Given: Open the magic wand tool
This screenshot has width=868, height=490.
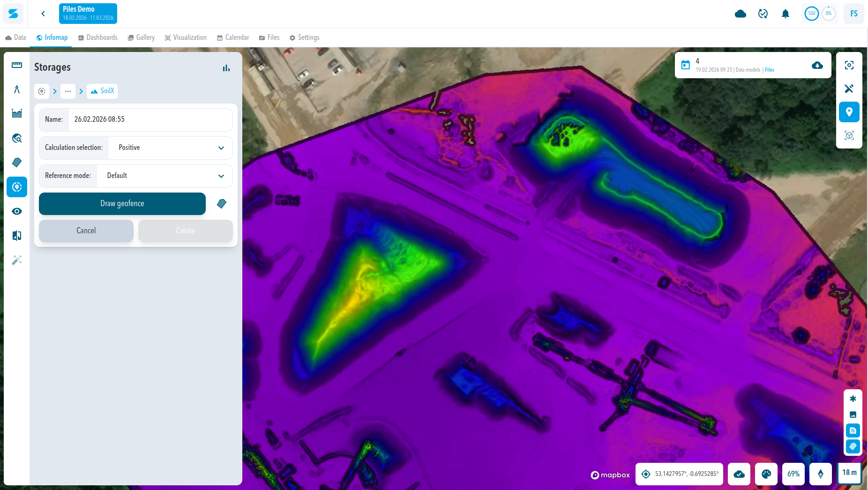Looking at the screenshot, I should point(17,260).
